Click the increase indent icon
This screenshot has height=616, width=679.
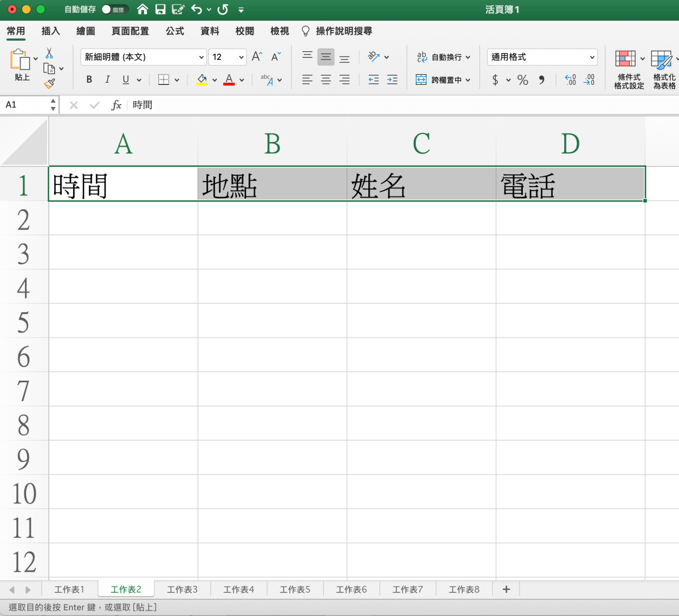pos(392,80)
